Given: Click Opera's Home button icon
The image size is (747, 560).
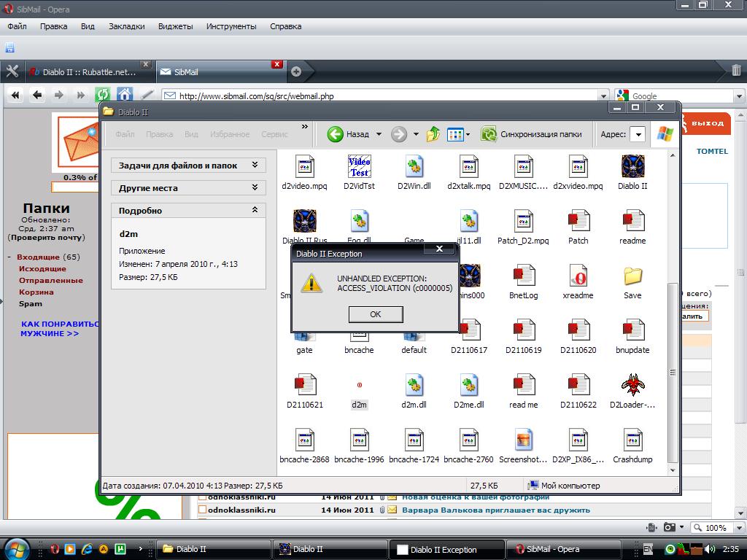Looking at the screenshot, I should point(125,95).
